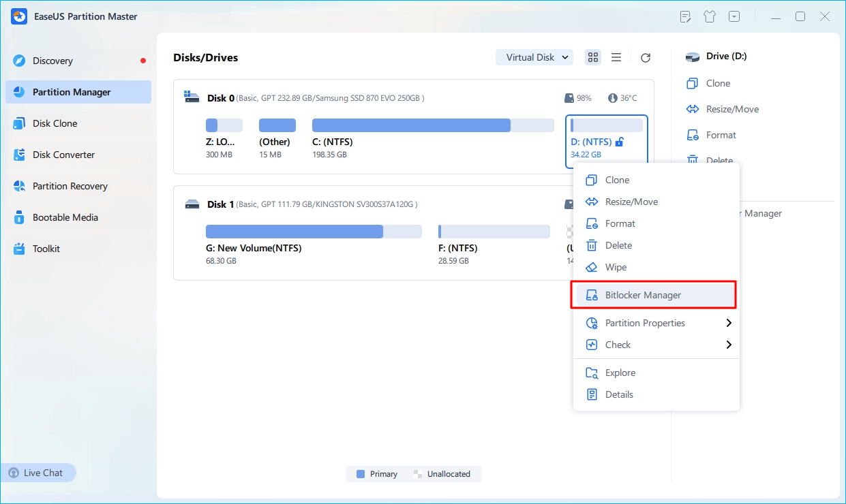Open Bootable Media in sidebar
Screen dimensions: 846x504
tap(78, 217)
